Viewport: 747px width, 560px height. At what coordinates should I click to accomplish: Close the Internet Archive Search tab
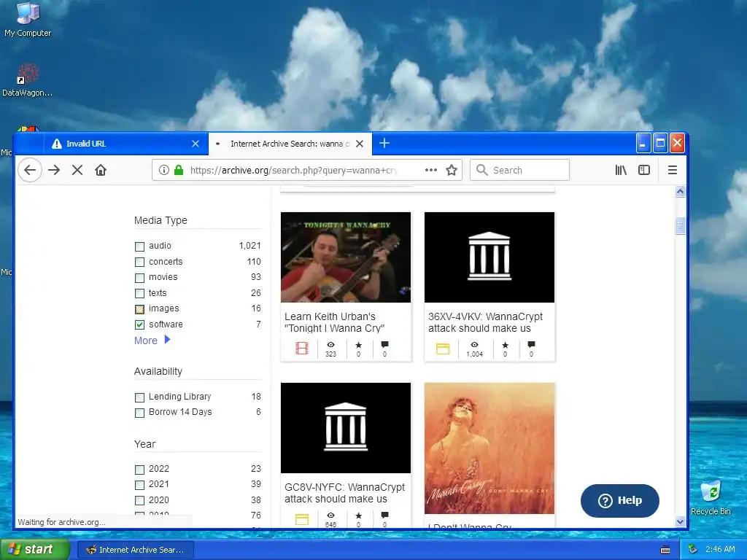coord(360,144)
